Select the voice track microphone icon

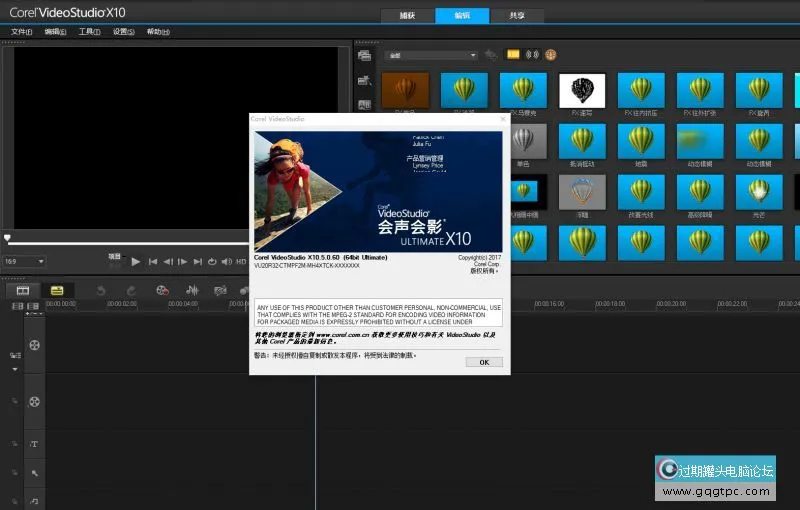coord(34,473)
